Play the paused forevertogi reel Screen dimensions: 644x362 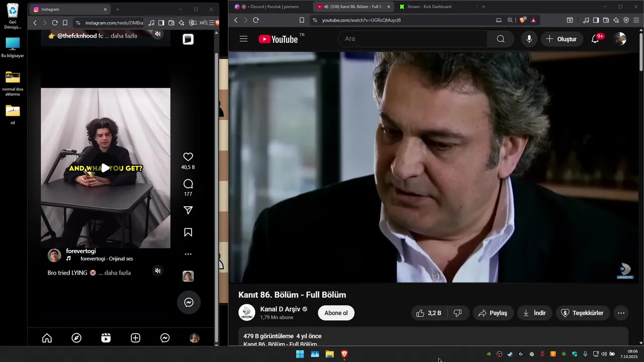coord(106,168)
